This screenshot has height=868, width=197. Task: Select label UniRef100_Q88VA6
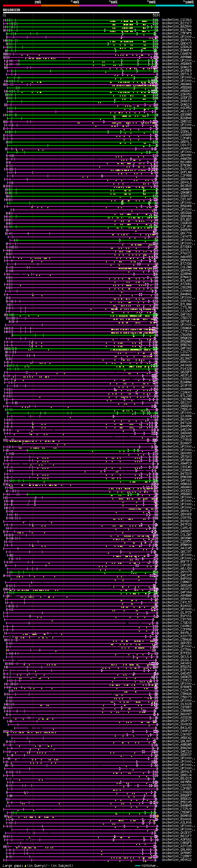(177, 128)
